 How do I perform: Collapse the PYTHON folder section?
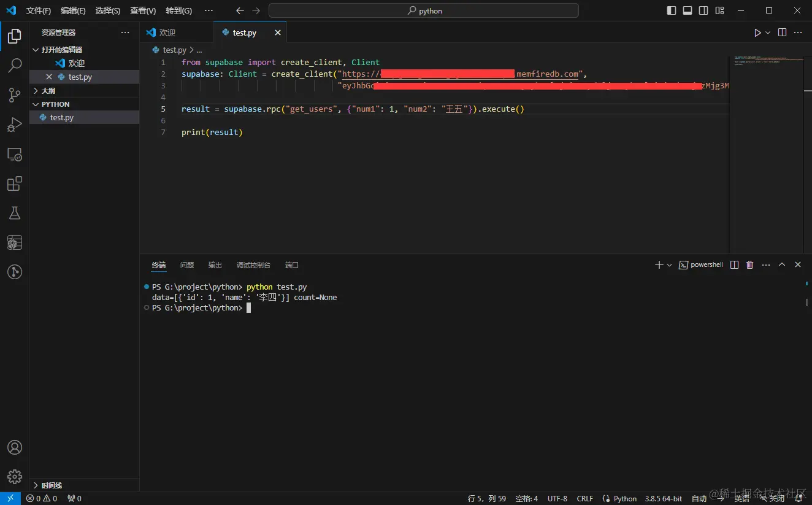85,104
